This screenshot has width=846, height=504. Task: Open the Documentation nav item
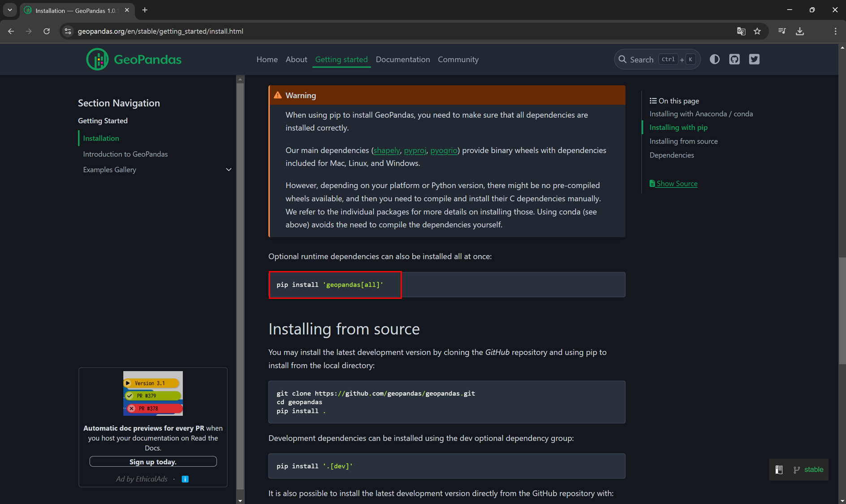[x=403, y=59]
